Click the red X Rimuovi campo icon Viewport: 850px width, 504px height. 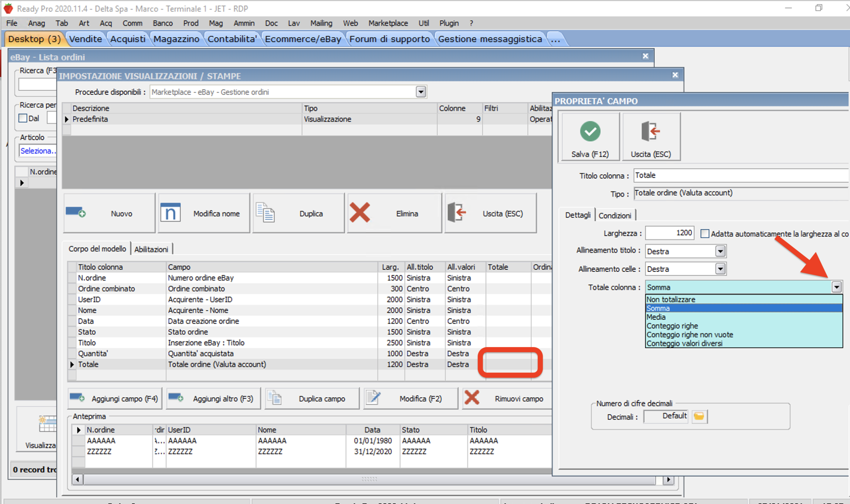[x=472, y=397]
